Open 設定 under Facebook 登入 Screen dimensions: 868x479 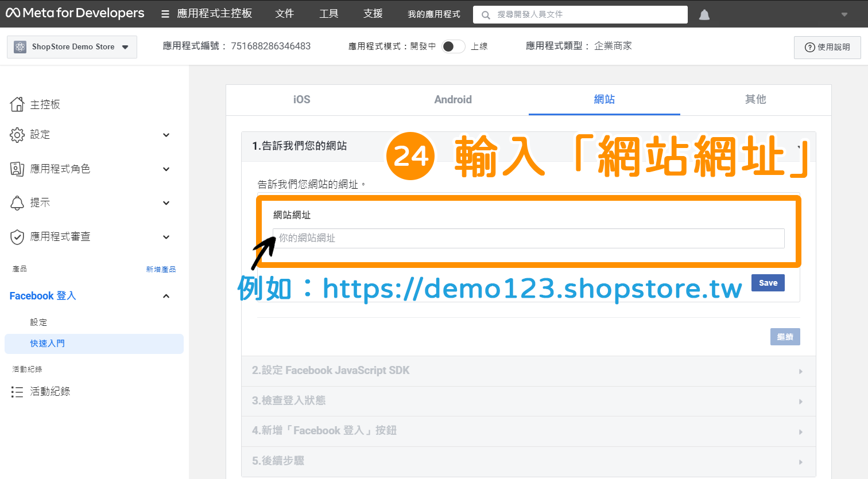click(38, 322)
